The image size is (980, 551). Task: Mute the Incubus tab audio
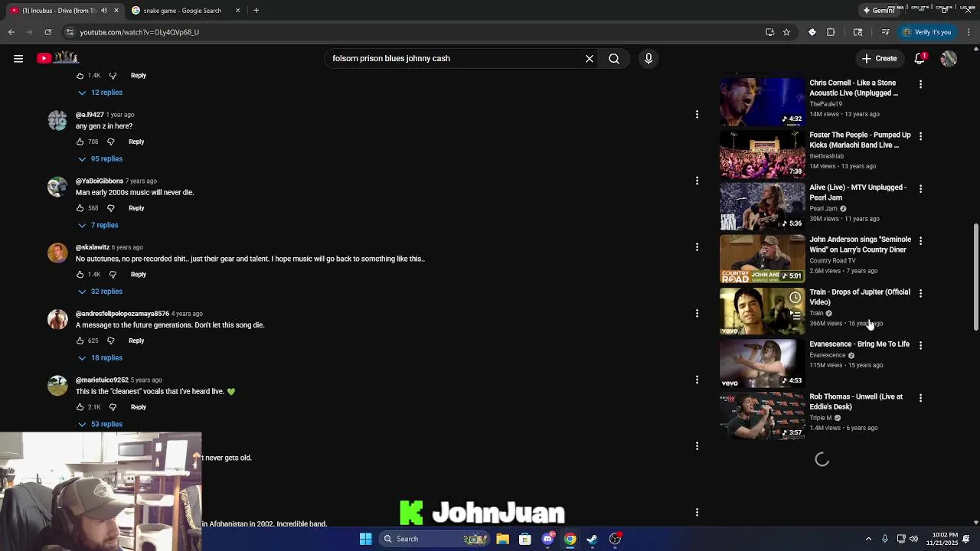coord(104,11)
